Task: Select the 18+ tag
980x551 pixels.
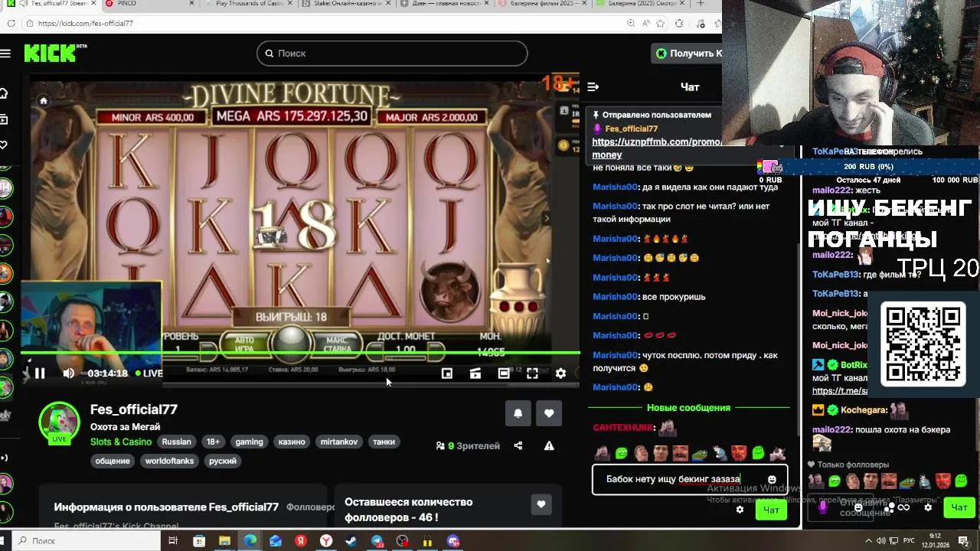Action: 213,442
